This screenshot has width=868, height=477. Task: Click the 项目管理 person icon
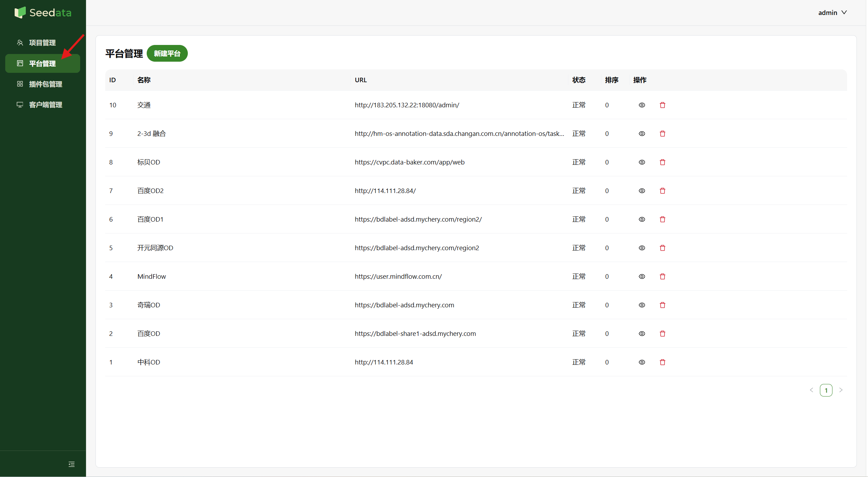point(20,43)
